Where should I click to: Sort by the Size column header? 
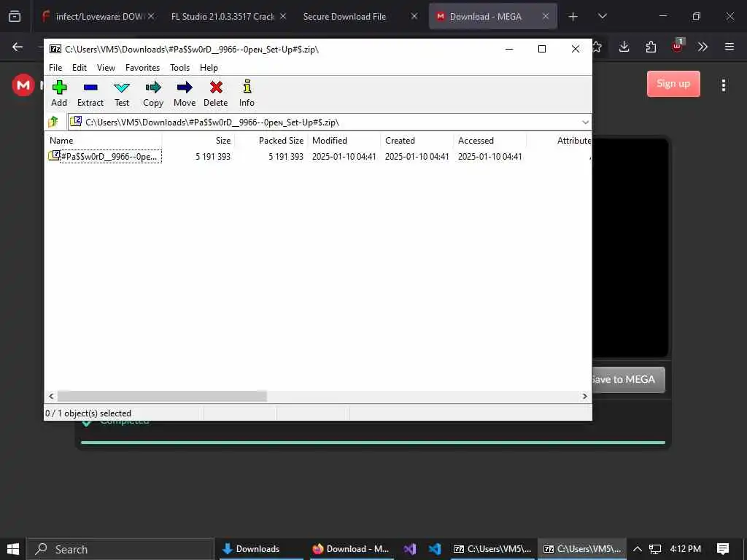tap(198, 141)
